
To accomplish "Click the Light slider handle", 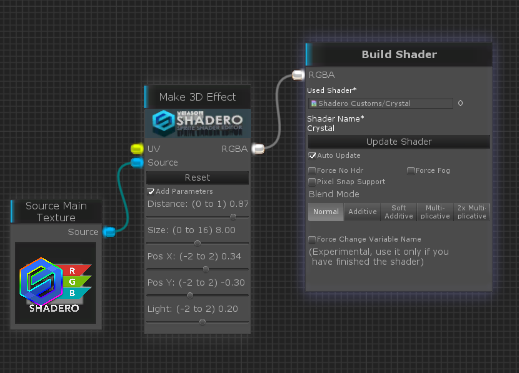I will (x=202, y=322).
